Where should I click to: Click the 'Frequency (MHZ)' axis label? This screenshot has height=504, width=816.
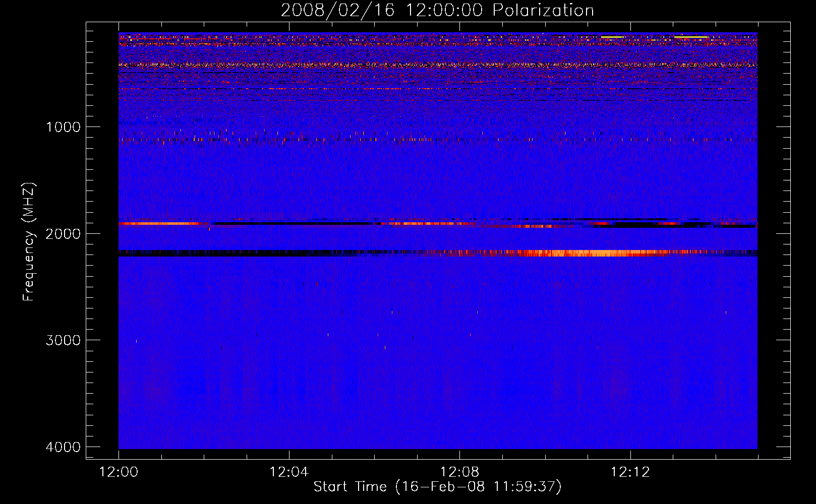29,242
